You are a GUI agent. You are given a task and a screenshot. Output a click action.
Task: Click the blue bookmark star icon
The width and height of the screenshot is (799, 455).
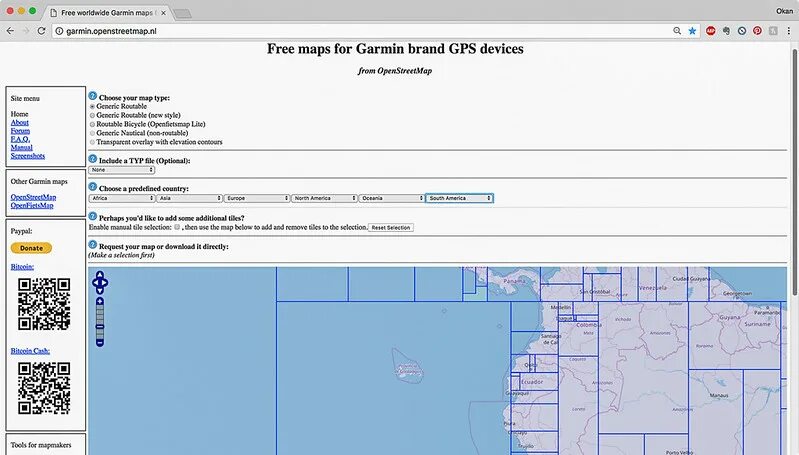pyautogui.click(x=692, y=31)
